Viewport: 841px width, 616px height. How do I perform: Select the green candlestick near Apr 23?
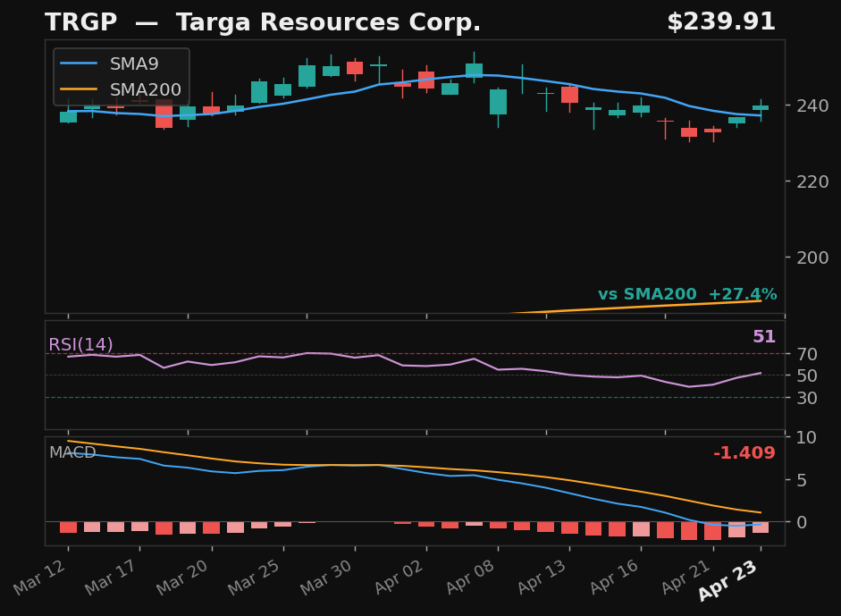[x=761, y=107]
